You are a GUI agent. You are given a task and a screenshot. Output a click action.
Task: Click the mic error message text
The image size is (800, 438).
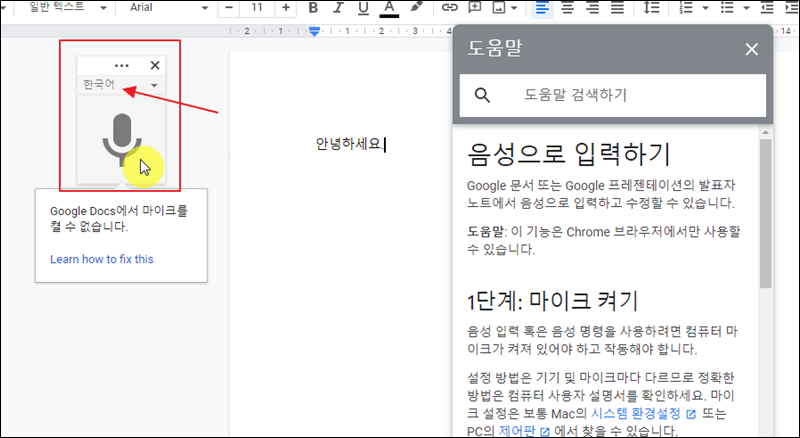coord(119,218)
